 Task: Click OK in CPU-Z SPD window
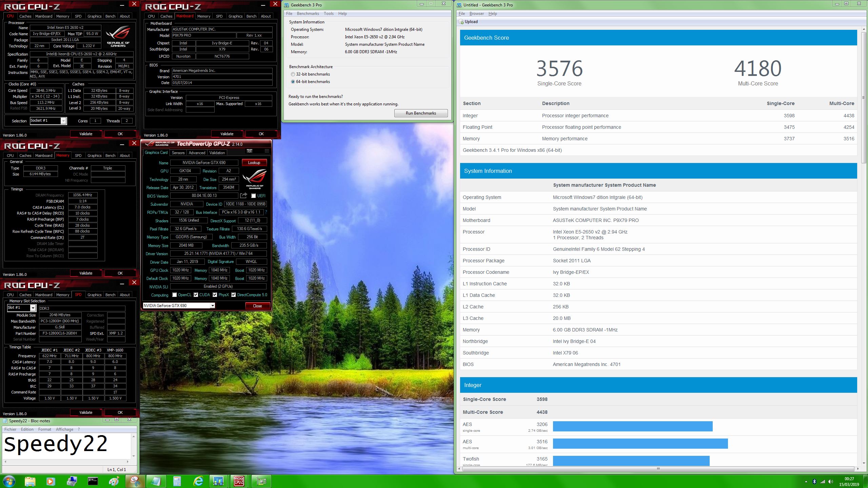pos(120,412)
